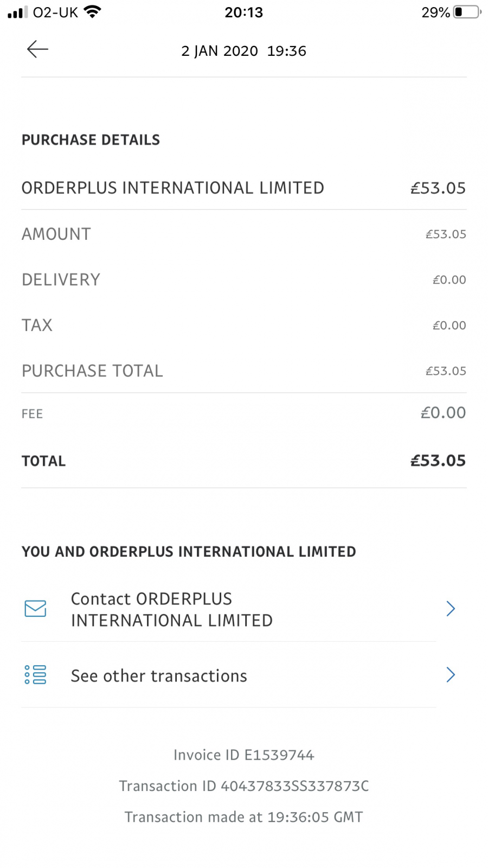This screenshot has width=488, height=868.
Task: Open chevron beside See other transactions
Action: (450, 675)
